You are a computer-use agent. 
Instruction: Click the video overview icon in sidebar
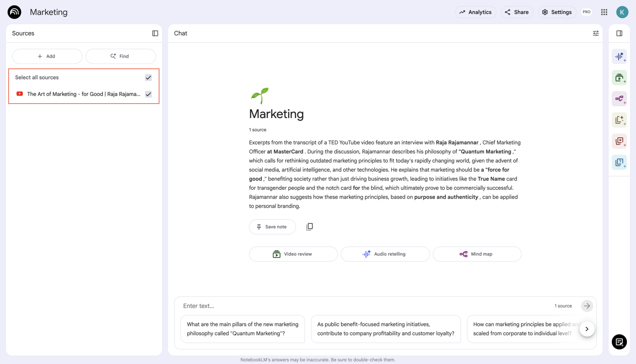point(619,78)
